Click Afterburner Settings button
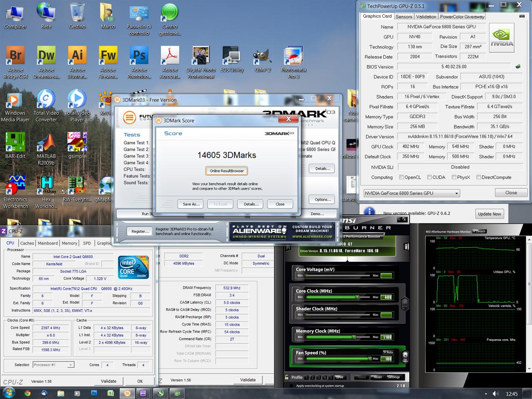The height and width of the screenshot is (399, 532). coord(394,377)
